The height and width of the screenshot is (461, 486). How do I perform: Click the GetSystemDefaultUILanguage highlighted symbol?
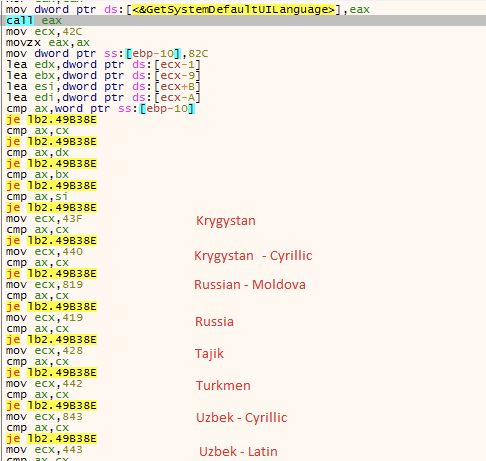click(x=233, y=9)
